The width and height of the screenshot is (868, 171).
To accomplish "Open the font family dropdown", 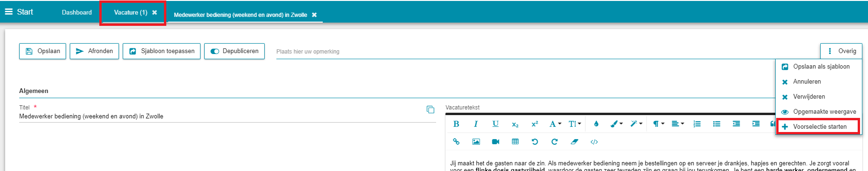I will 555,124.
